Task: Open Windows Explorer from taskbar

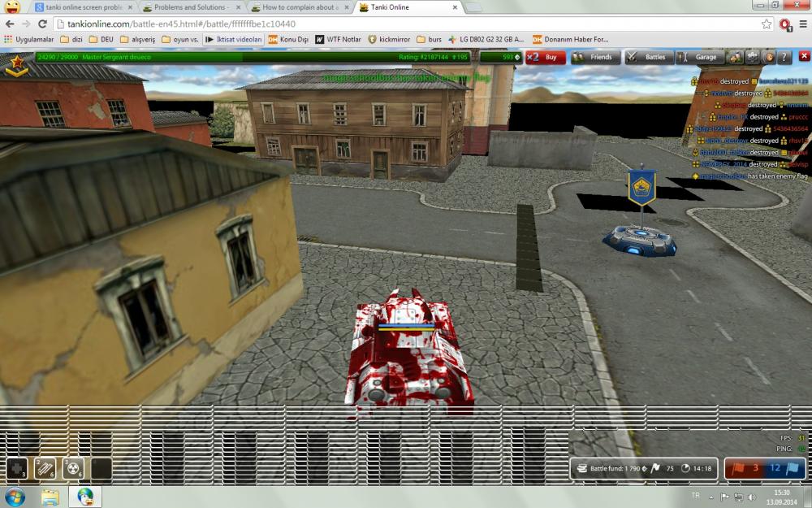Action: point(50,497)
